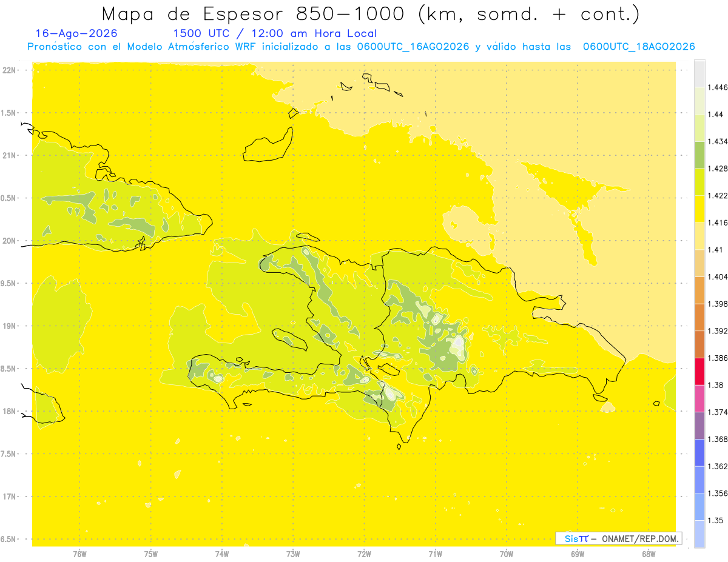Click the "22N" latitude label
The width and height of the screenshot is (728, 562).
click(10, 70)
